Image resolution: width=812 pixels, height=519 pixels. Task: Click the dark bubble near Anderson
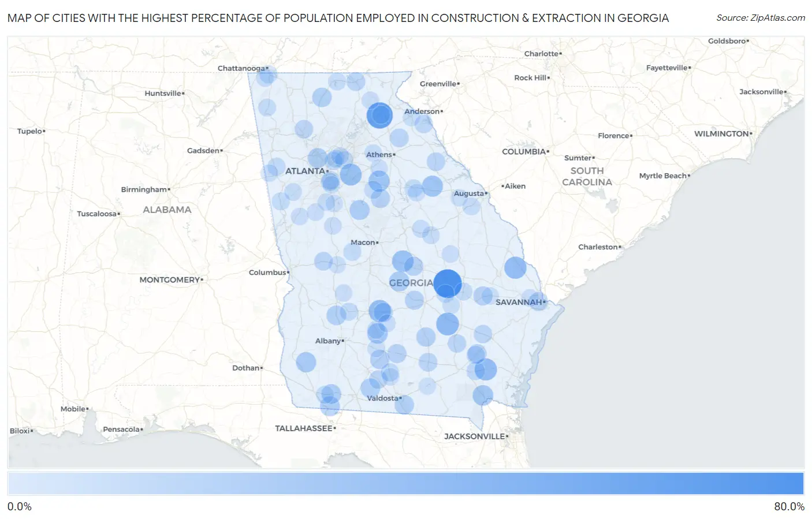380,115
